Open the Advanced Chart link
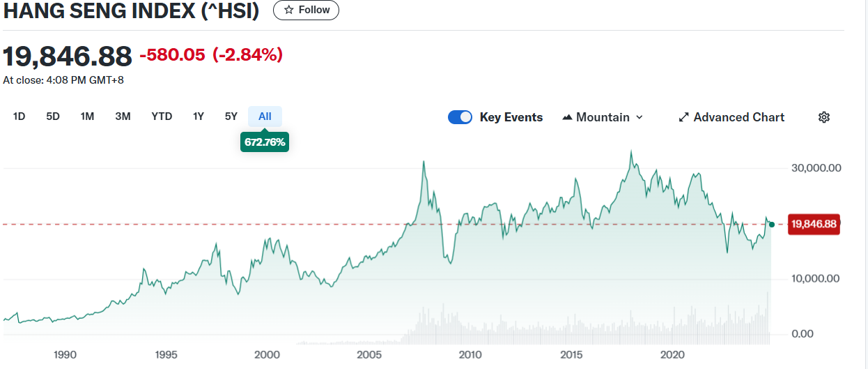 pos(731,117)
